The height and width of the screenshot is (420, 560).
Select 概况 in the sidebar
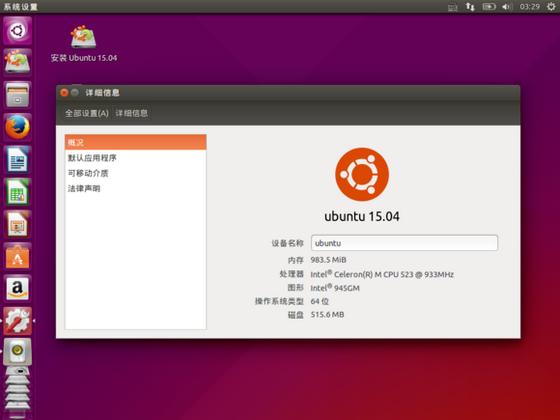pos(135,142)
